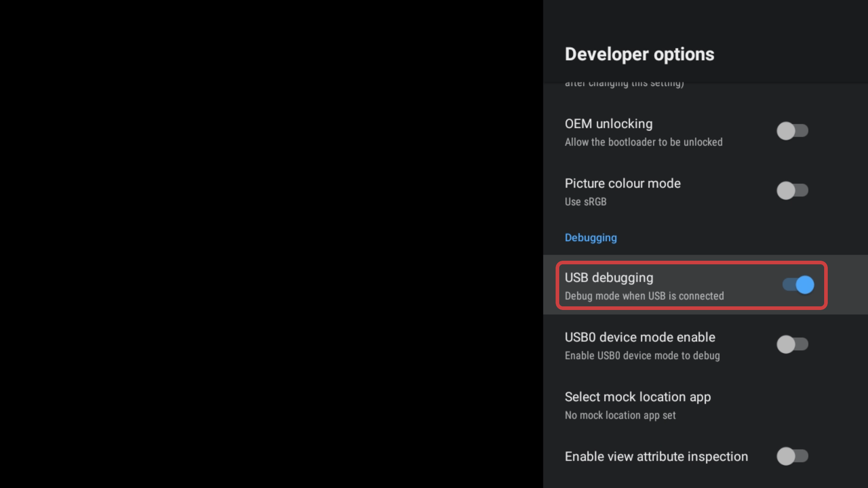Open Select mock location app setting
Screen dimensions: 868x488
coord(637,397)
